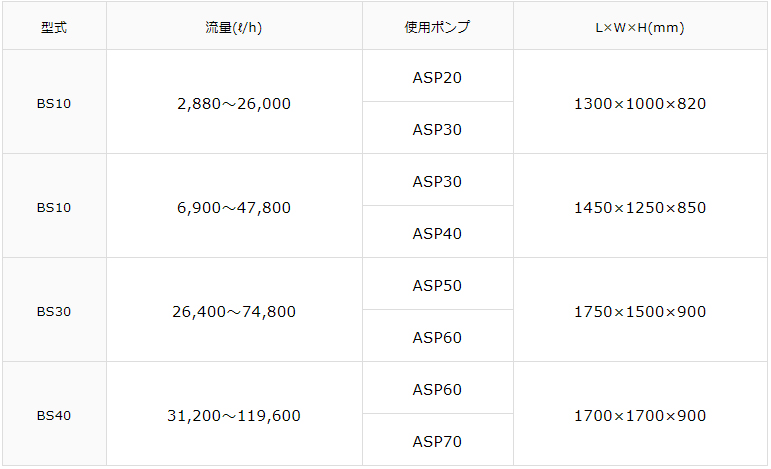Viewport: 771px width, 469px height.
Task: Click the 使用ポンプ column header
Action: (x=437, y=28)
